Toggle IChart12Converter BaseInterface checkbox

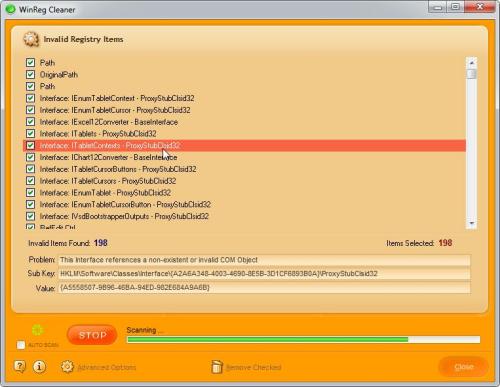click(x=30, y=157)
